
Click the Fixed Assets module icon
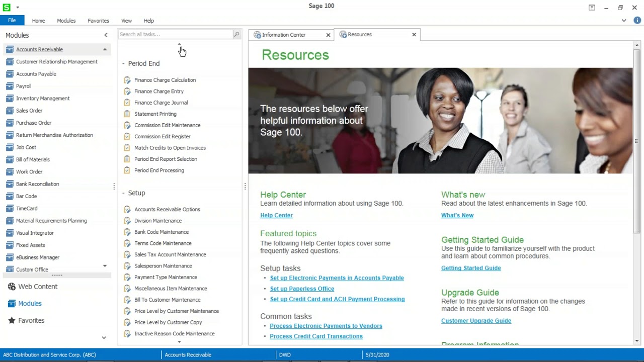click(10, 245)
